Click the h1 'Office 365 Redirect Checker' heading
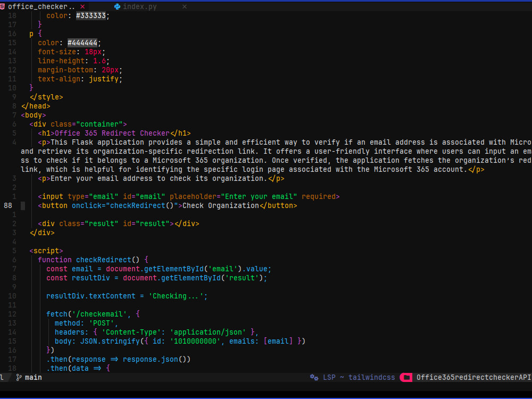 [x=114, y=134]
